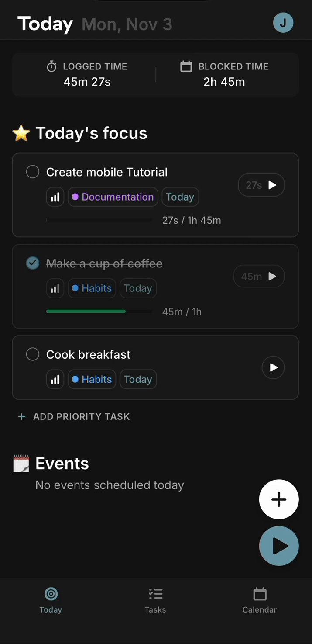
Task: Resume timing Make a cup of coffee
Action: pos(272,276)
